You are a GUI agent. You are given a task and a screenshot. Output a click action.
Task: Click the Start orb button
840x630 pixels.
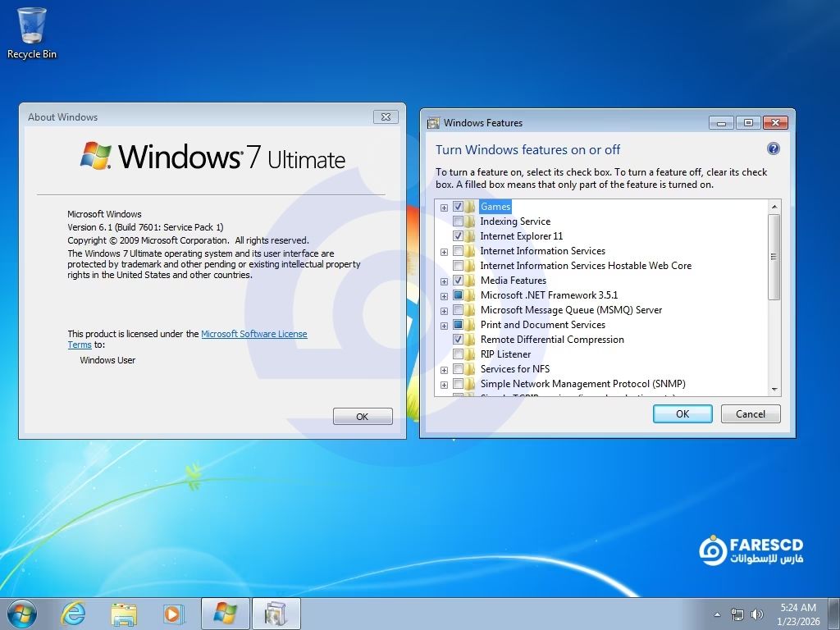point(21,613)
